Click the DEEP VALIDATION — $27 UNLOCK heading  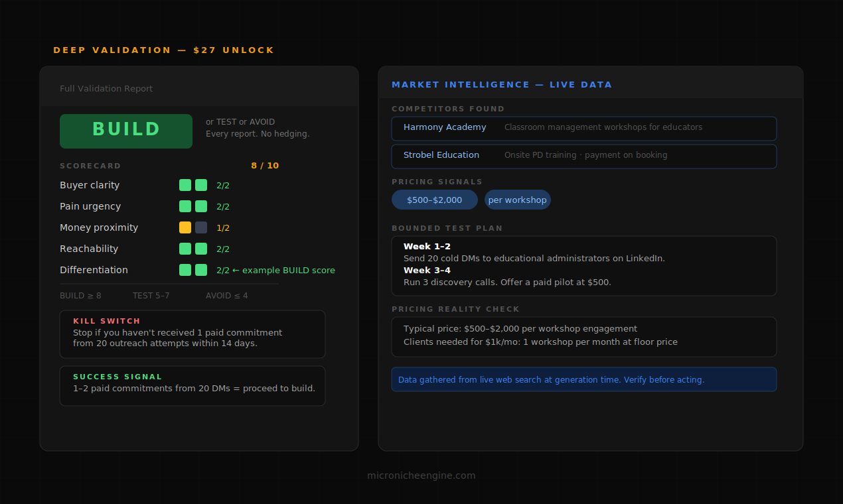point(164,50)
